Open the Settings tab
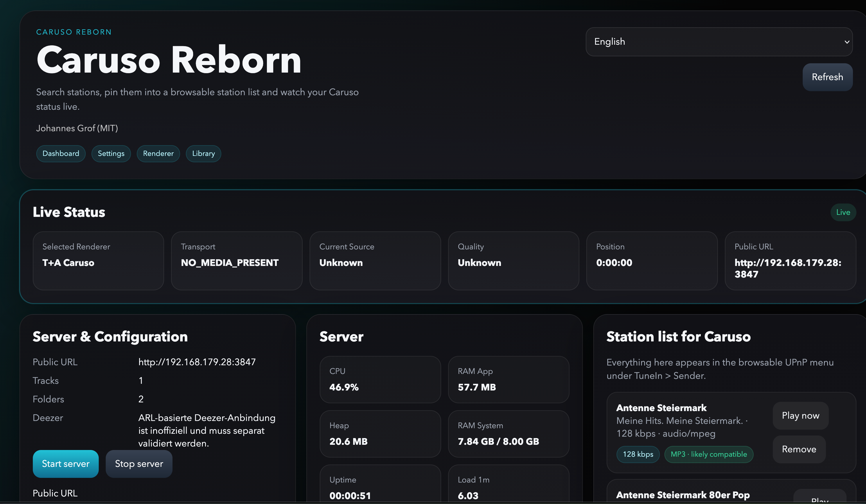 (111, 154)
